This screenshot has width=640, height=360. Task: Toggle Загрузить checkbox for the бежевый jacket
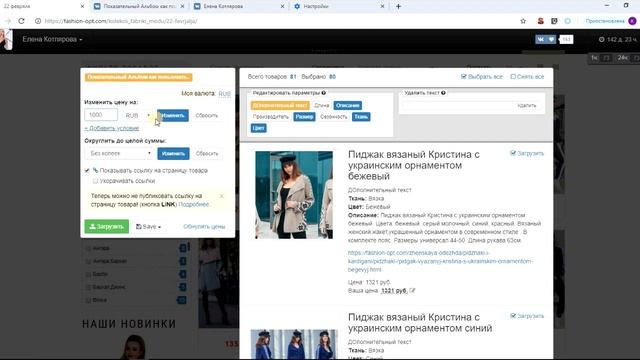coord(513,153)
